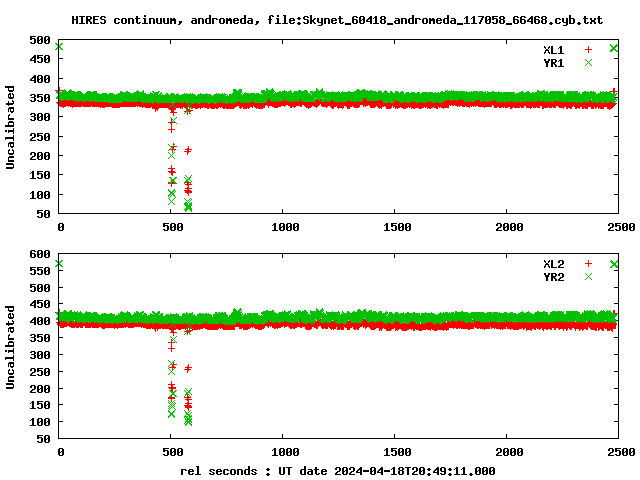
Task: Click the 250 tick on lower plot y-axis
Action: click(40, 372)
